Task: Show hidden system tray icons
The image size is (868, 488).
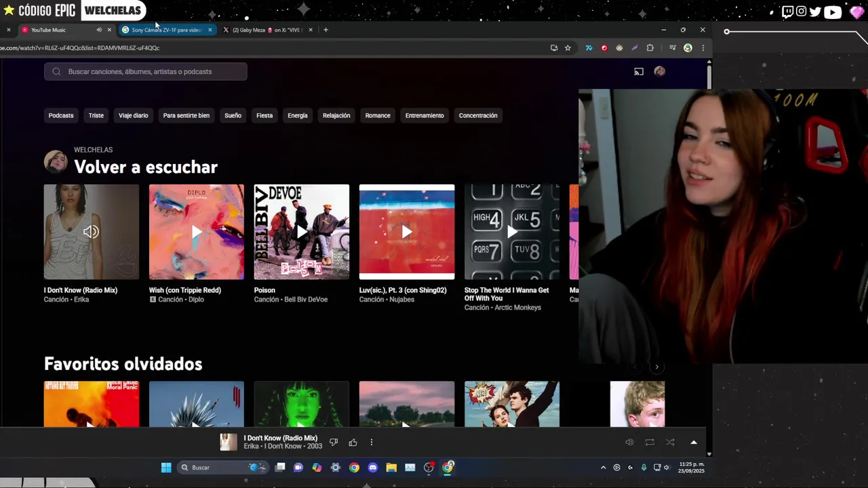Action: (x=603, y=467)
